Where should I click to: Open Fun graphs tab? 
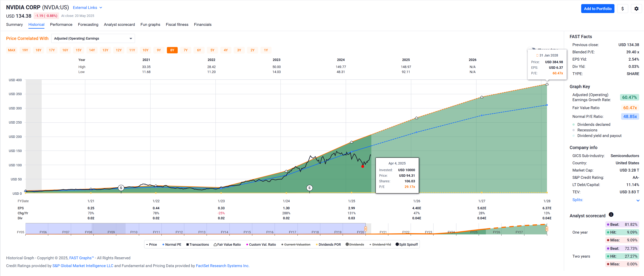(150, 25)
